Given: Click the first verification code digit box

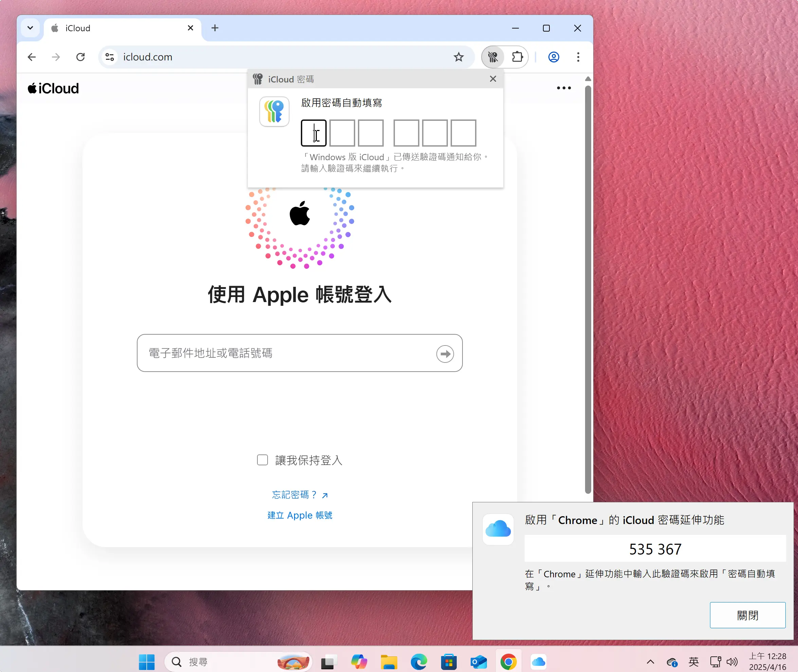Looking at the screenshot, I should 314,133.
